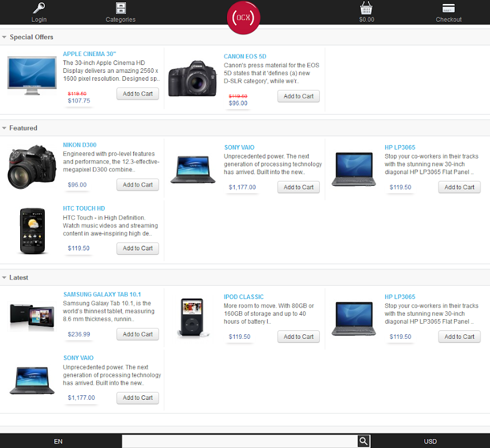Collapse the Special Offers section
The height and width of the screenshot is (448, 490).
point(4,37)
